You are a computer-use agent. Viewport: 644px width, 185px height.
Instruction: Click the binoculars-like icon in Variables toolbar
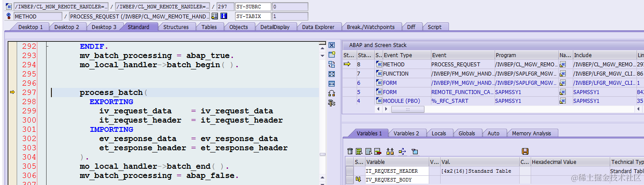coord(390,151)
